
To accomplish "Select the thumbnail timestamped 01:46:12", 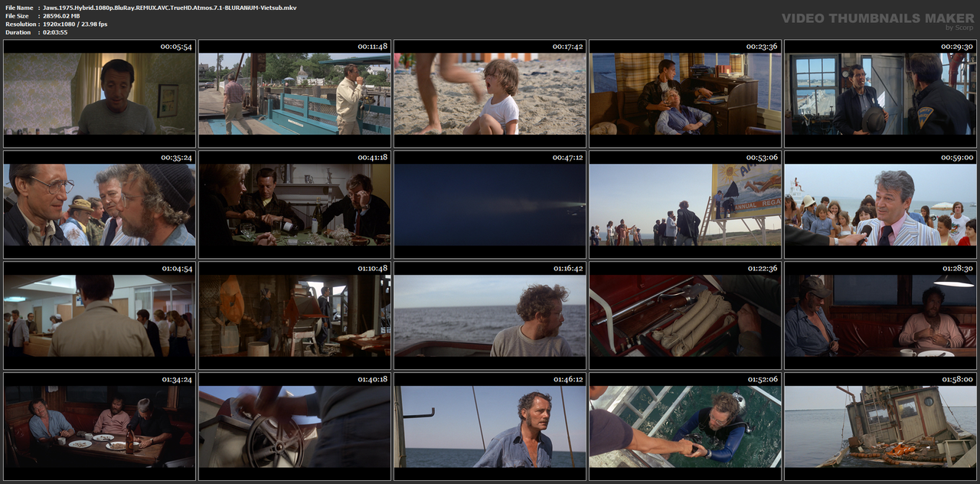I will point(490,426).
